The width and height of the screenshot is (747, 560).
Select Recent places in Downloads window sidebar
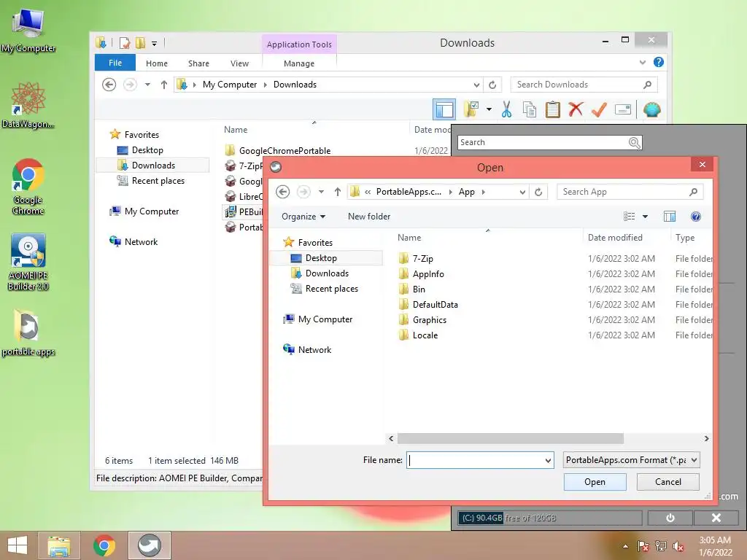[158, 181]
